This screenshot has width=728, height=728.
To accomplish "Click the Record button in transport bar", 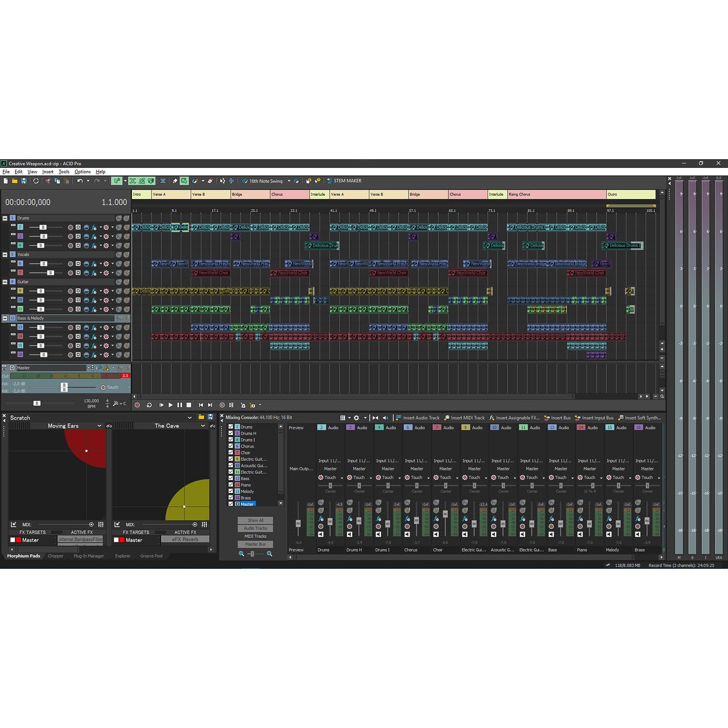I will (137, 405).
